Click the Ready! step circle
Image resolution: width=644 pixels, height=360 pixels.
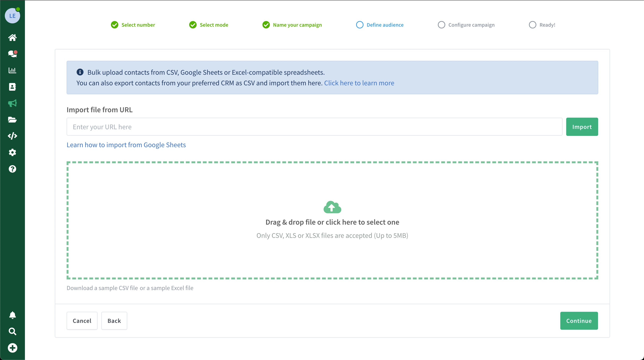[x=532, y=25]
